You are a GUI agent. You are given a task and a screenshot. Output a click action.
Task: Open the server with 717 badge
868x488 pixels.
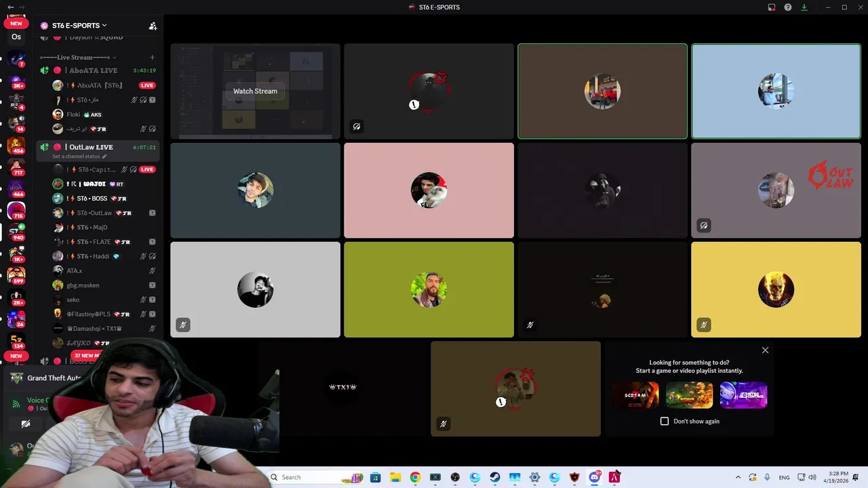point(16,167)
